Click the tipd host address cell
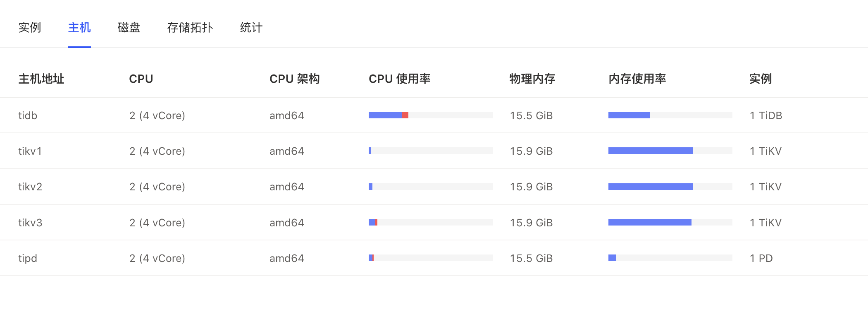The image size is (868, 312). [x=28, y=258]
